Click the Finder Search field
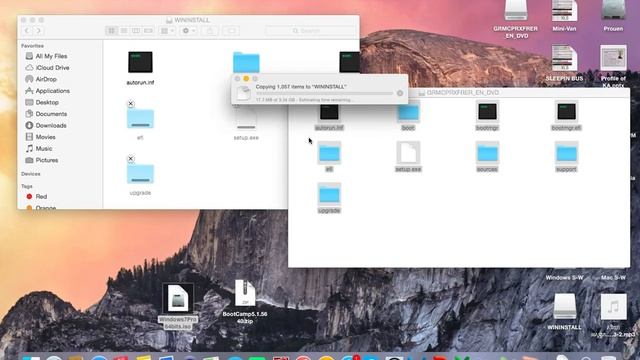The height and width of the screenshot is (360, 640). [310, 31]
